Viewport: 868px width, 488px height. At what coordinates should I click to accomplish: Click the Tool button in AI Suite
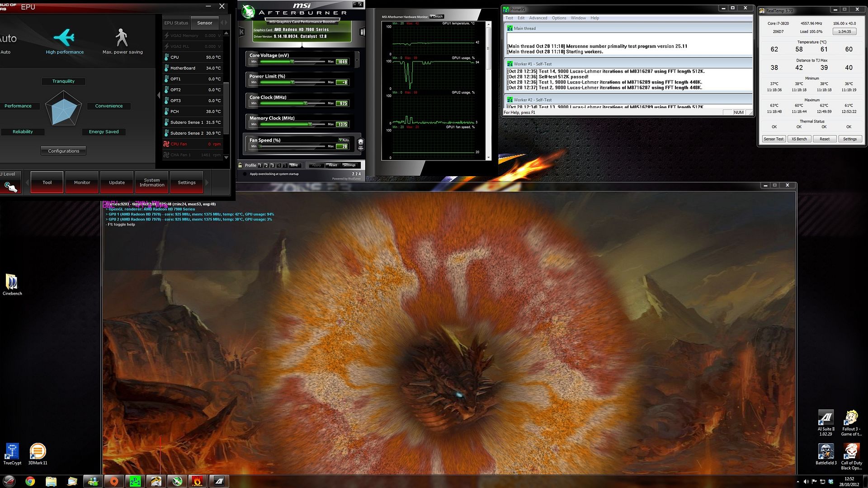tap(47, 182)
